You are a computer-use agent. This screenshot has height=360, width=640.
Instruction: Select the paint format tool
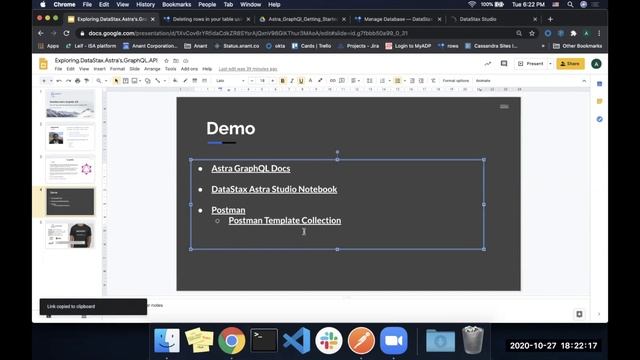click(x=87, y=81)
